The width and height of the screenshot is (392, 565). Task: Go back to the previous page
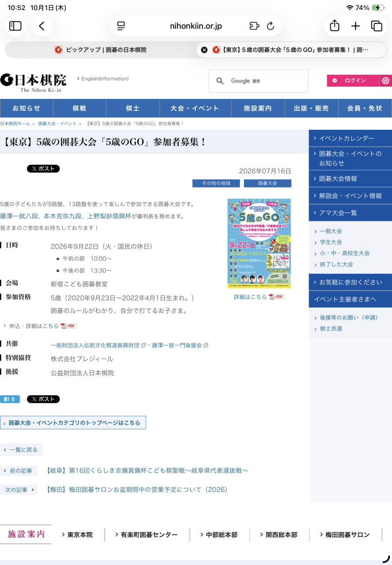[x=42, y=26]
